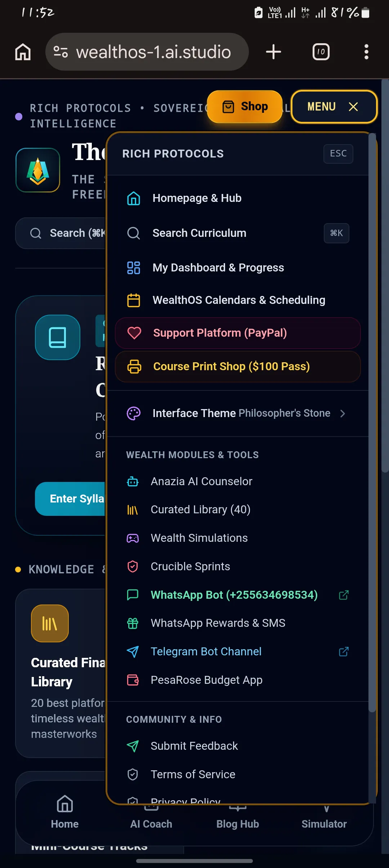Screen dimensions: 389x868
Task: Click the paper plane icon for Telegram Bot
Action: (x=133, y=652)
